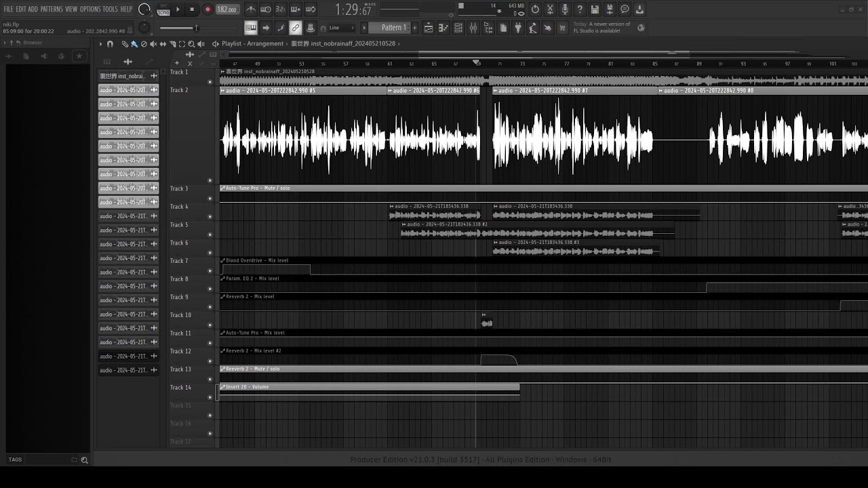This screenshot has height=488, width=868.
Task: Select the Draw pencil tool in playlist toolbar
Action: click(125, 44)
